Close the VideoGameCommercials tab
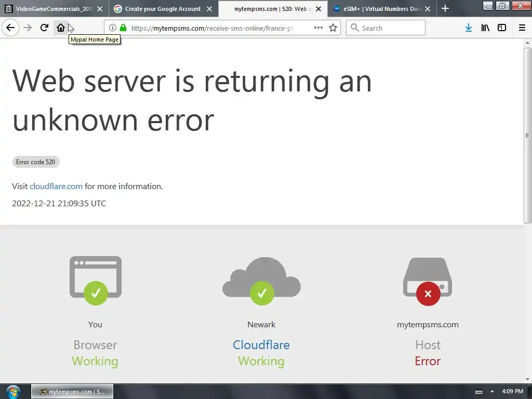This screenshot has height=399, width=532. 100,9
